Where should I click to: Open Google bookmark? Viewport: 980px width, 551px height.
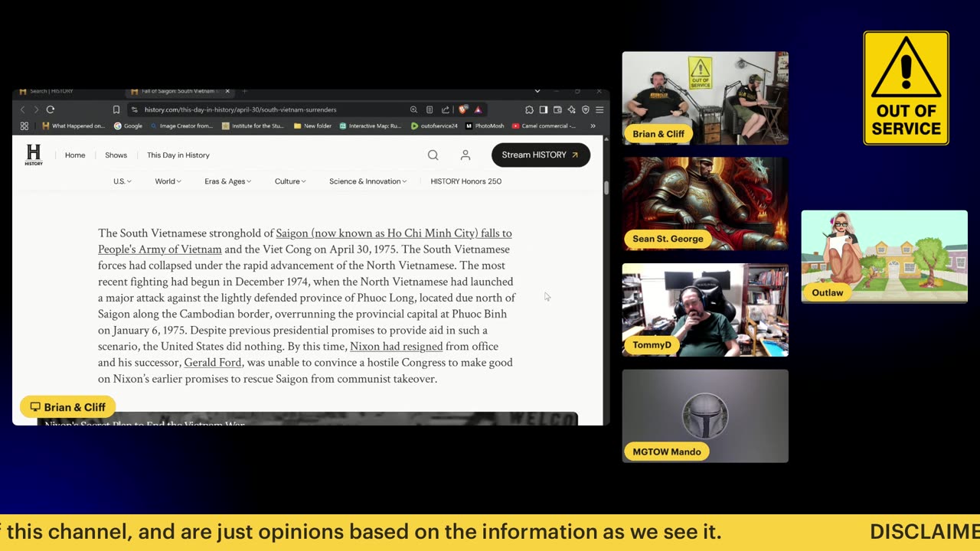tap(128, 126)
